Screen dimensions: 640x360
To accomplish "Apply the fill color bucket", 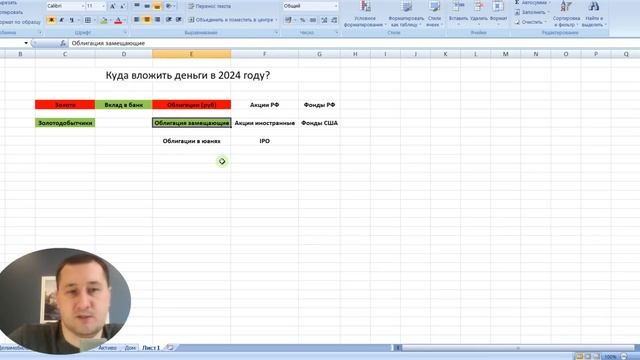I will (x=104, y=20).
